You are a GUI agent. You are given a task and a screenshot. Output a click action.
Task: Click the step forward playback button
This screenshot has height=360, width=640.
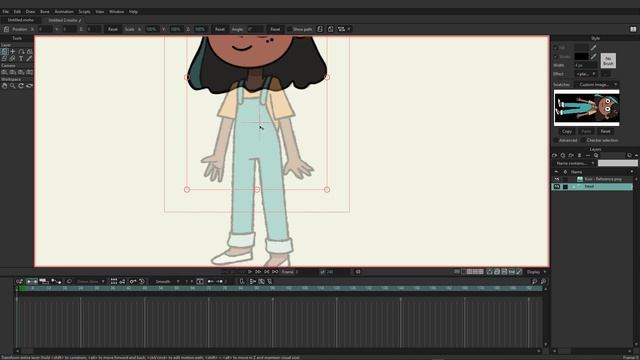coord(258,272)
